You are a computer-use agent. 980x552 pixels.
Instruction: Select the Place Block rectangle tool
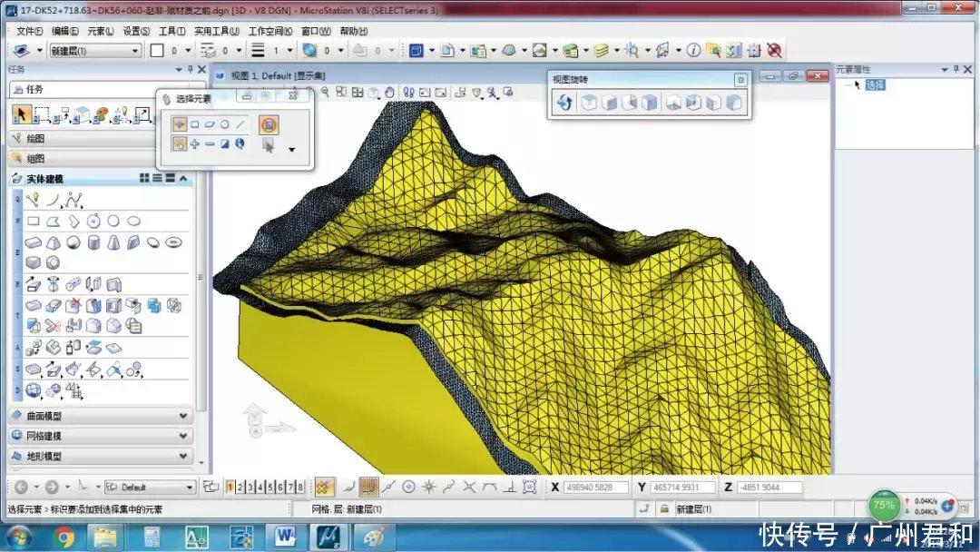pyautogui.click(x=34, y=221)
